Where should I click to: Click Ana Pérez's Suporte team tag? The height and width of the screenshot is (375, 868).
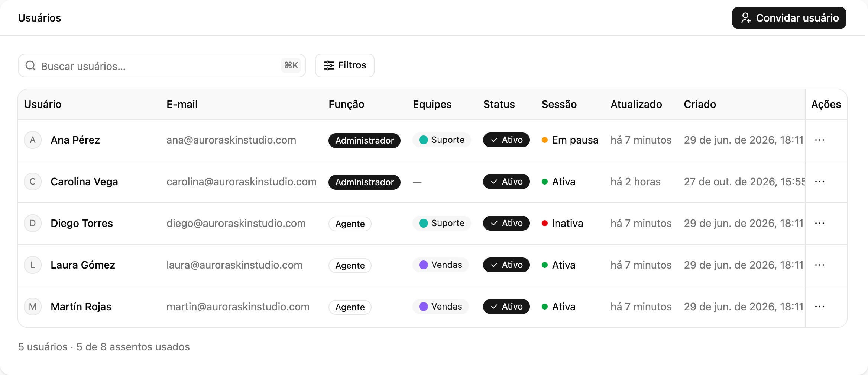click(x=442, y=140)
